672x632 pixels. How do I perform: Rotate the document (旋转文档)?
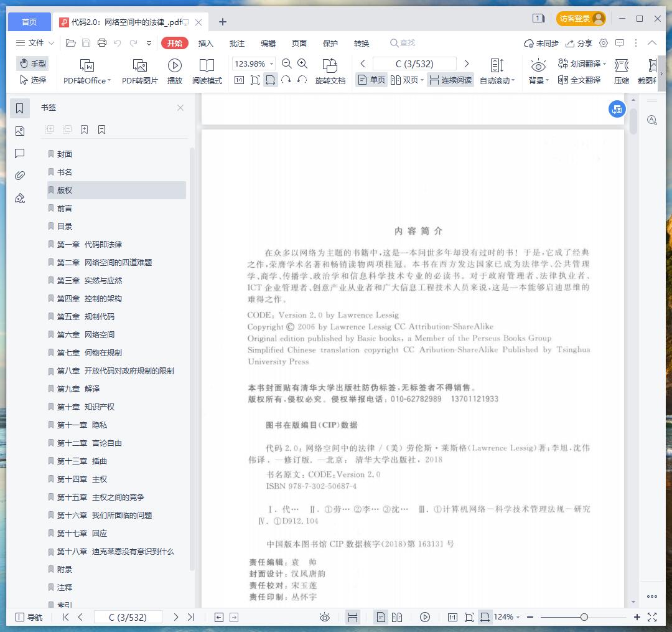pyautogui.click(x=330, y=72)
